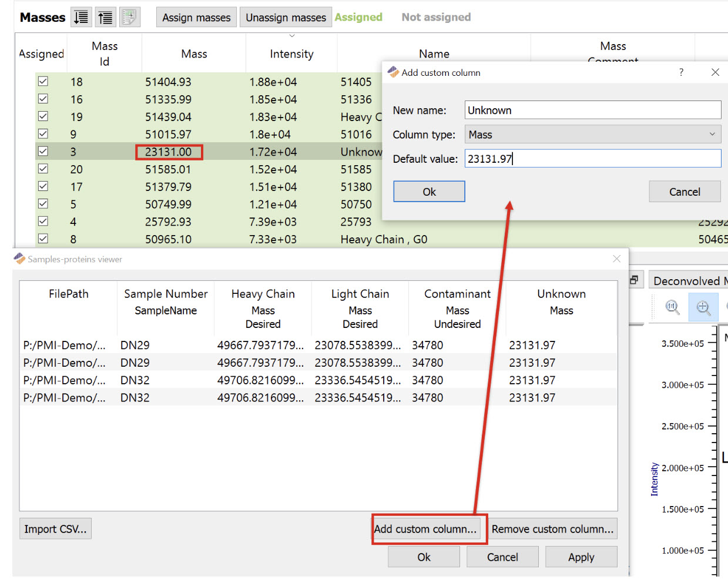Switch to the Deconvolved tab

[688, 280]
